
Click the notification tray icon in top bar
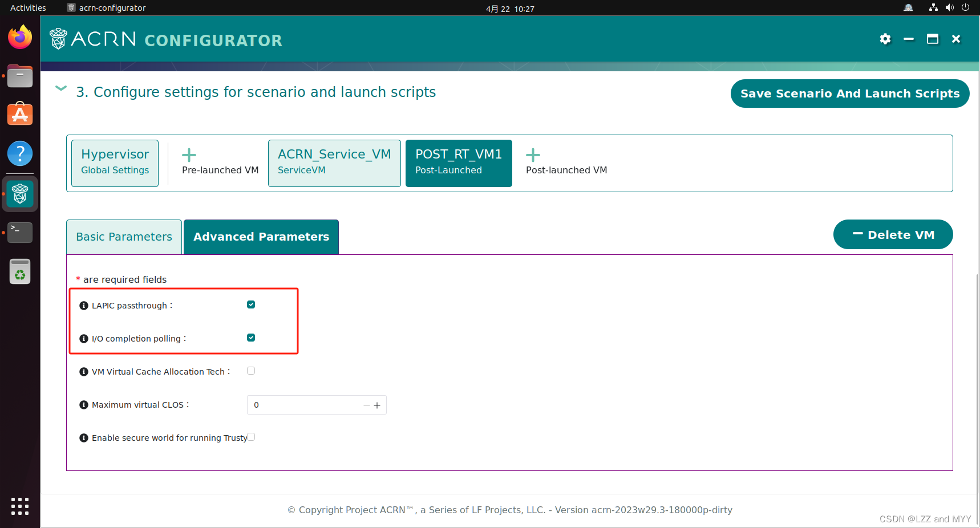(908, 7)
